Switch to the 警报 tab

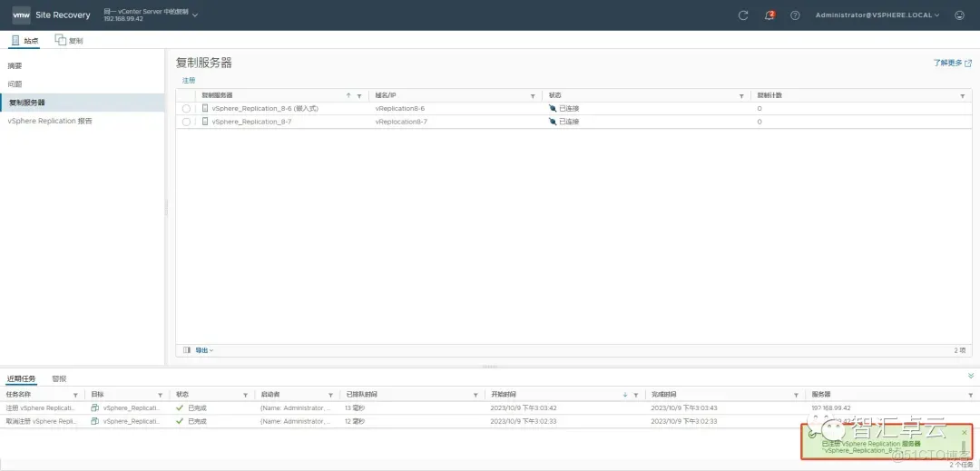(x=59, y=378)
